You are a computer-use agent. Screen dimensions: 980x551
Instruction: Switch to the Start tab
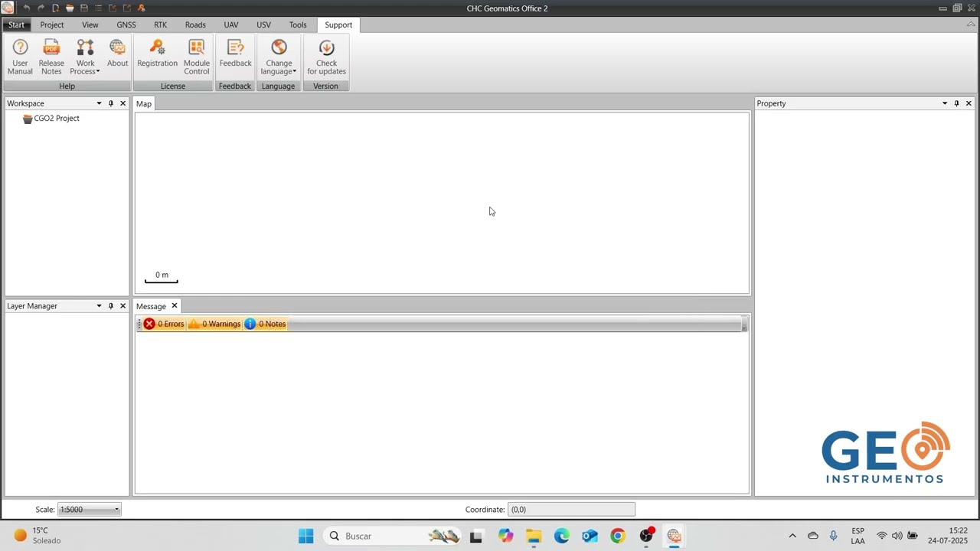click(16, 24)
